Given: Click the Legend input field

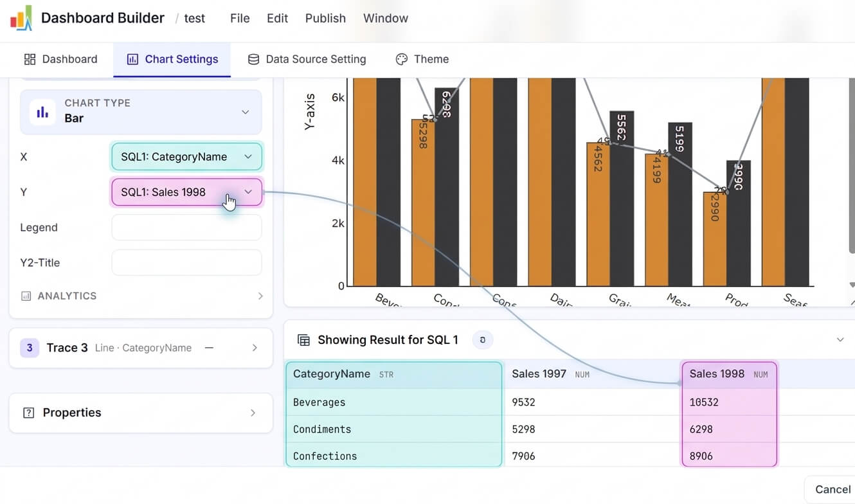Looking at the screenshot, I should point(186,228).
